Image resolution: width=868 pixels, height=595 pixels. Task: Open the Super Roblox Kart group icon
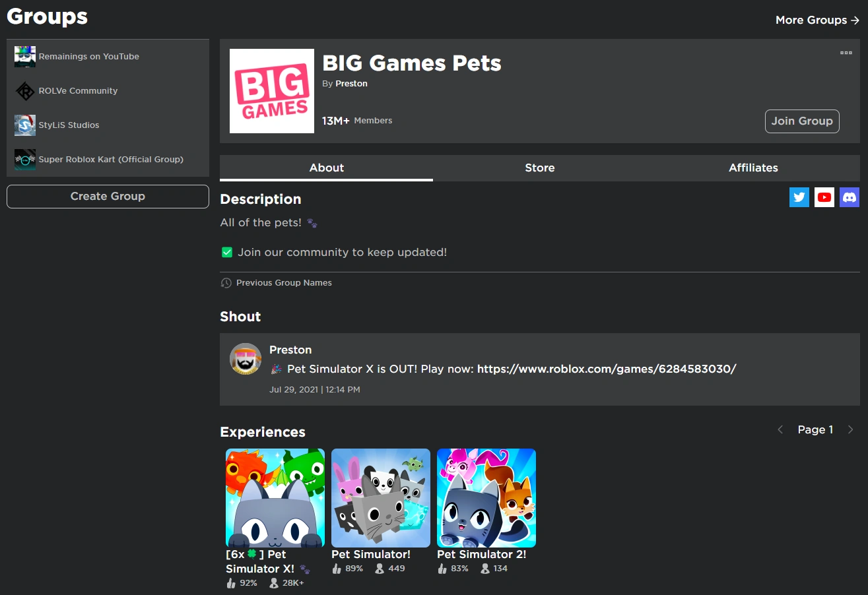(24, 159)
